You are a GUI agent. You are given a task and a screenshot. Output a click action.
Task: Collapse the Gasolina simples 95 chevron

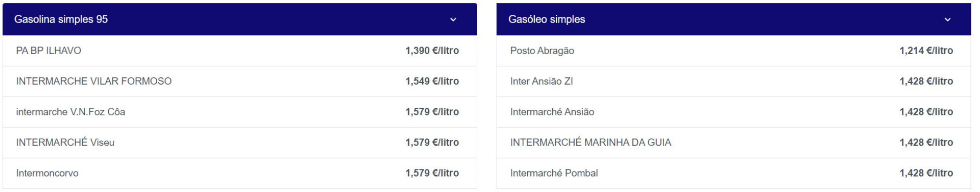coord(453,20)
